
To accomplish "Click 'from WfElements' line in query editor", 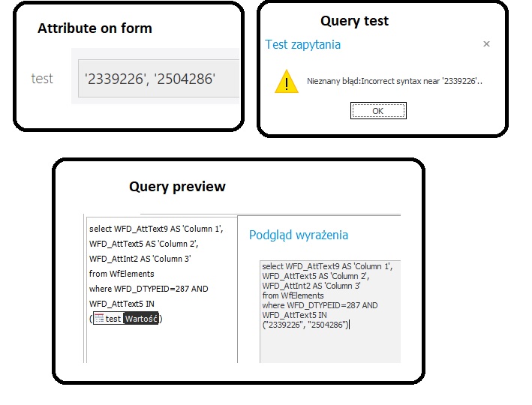I will pyautogui.click(x=122, y=274).
